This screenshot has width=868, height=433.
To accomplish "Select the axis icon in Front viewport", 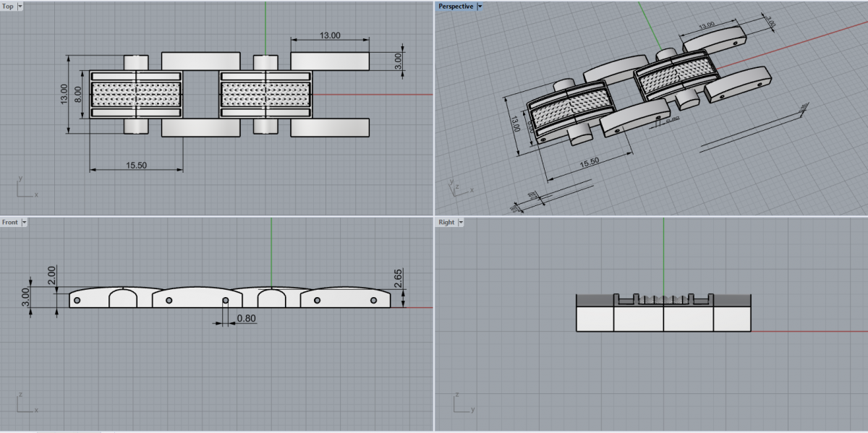I will (23, 403).
